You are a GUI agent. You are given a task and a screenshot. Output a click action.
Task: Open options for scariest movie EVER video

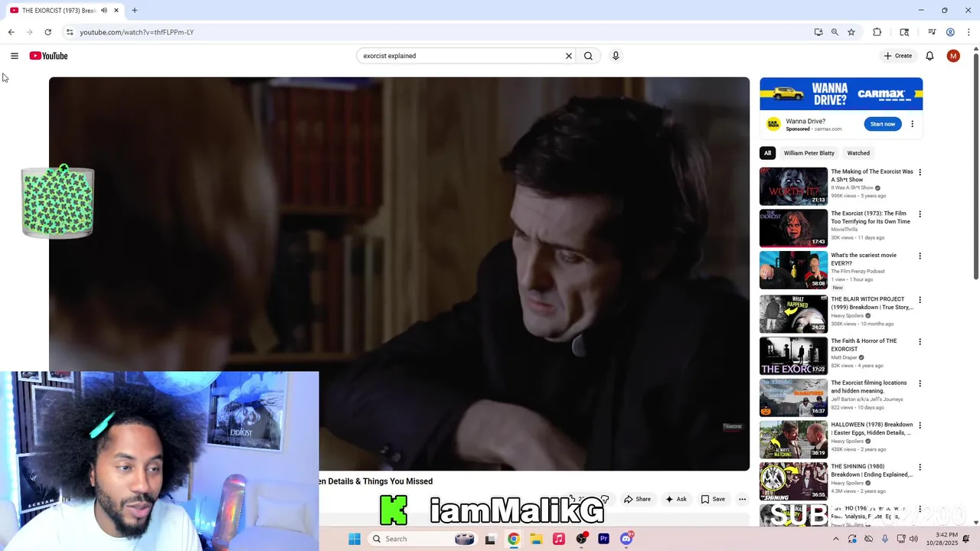tap(920, 256)
